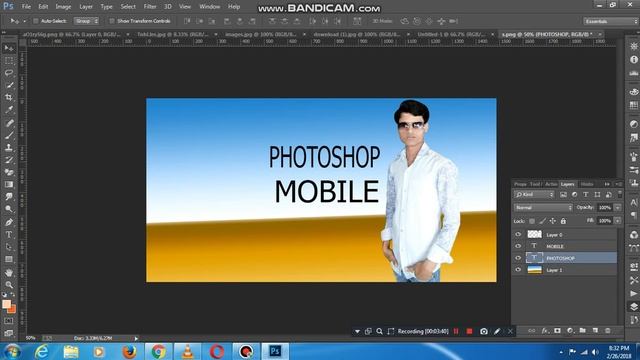Select the Dodge tool
Image resolution: width=640 pixels, height=360 pixels.
tap(9, 209)
